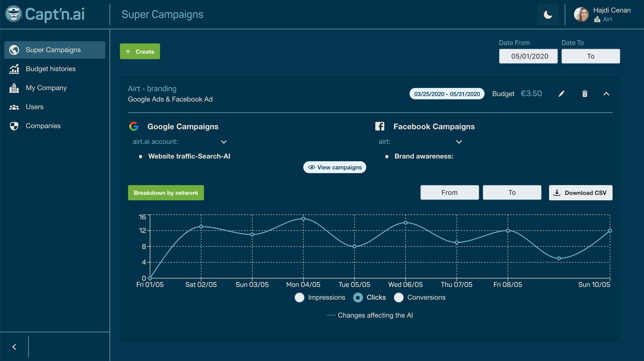The width and height of the screenshot is (644, 361).
Task: Collapse the sidebar with the left chevron
Action: click(x=14, y=347)
